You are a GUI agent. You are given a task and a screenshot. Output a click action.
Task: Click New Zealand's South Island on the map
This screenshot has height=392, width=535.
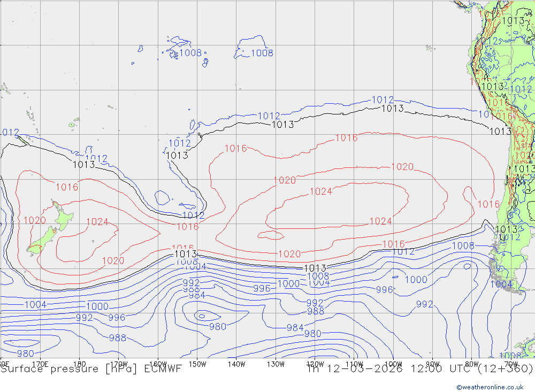click(42, 241)
